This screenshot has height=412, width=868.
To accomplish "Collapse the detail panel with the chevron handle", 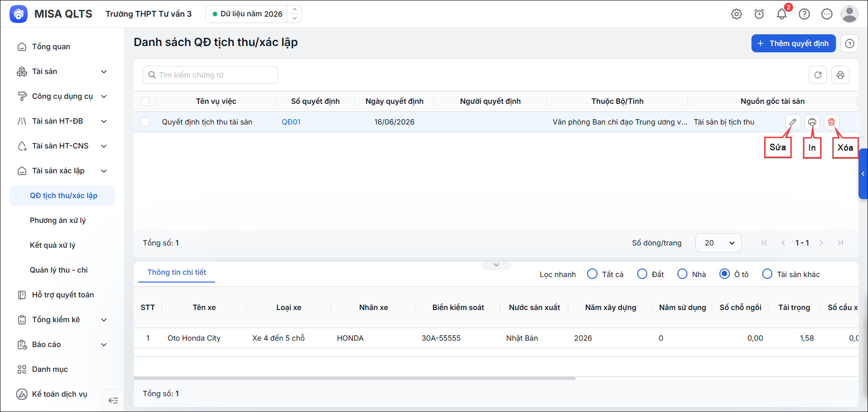I will (x=496, y=265).
